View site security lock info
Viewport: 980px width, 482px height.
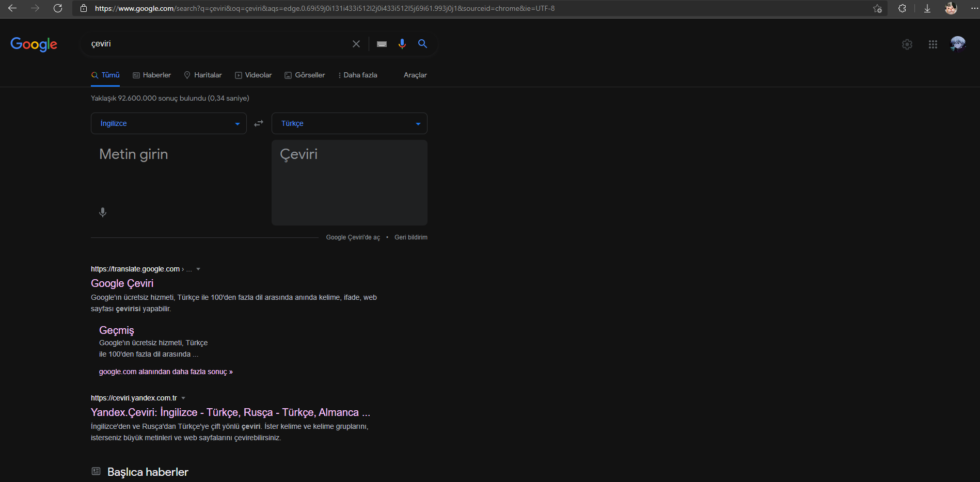[x=84, y=8]
